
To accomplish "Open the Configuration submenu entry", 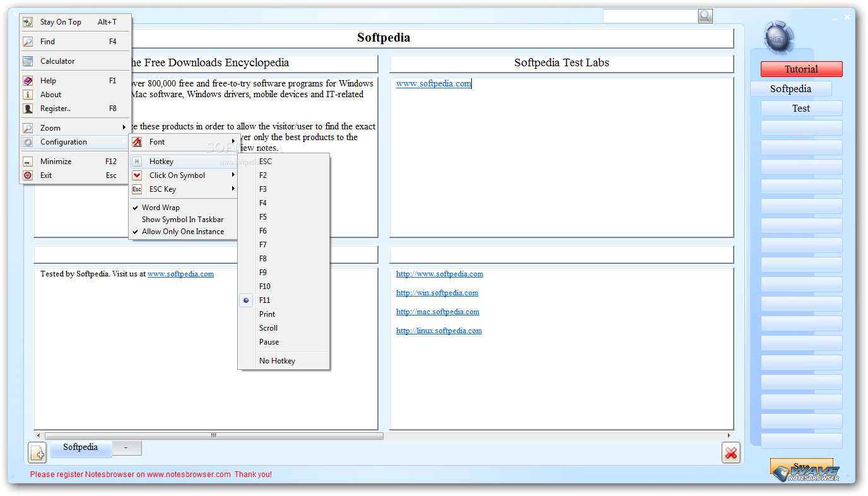I will point(75,142).
